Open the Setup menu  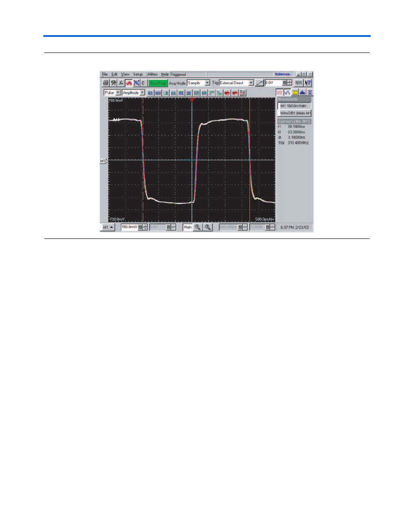pyautogui.click(x=138, y=75)
